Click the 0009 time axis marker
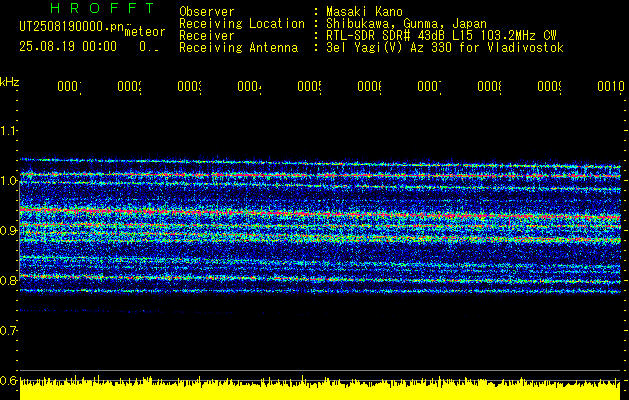This screenshot has height=400, width=629. (549, 86)
